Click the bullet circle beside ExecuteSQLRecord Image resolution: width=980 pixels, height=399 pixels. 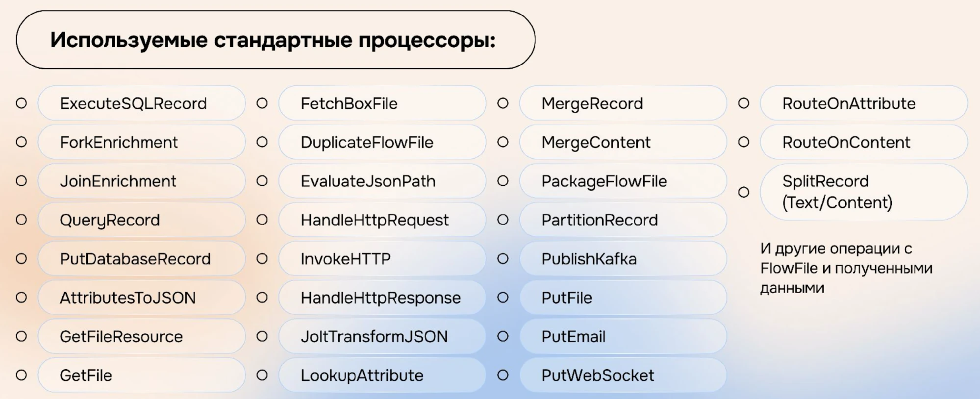tap(21, 103)
